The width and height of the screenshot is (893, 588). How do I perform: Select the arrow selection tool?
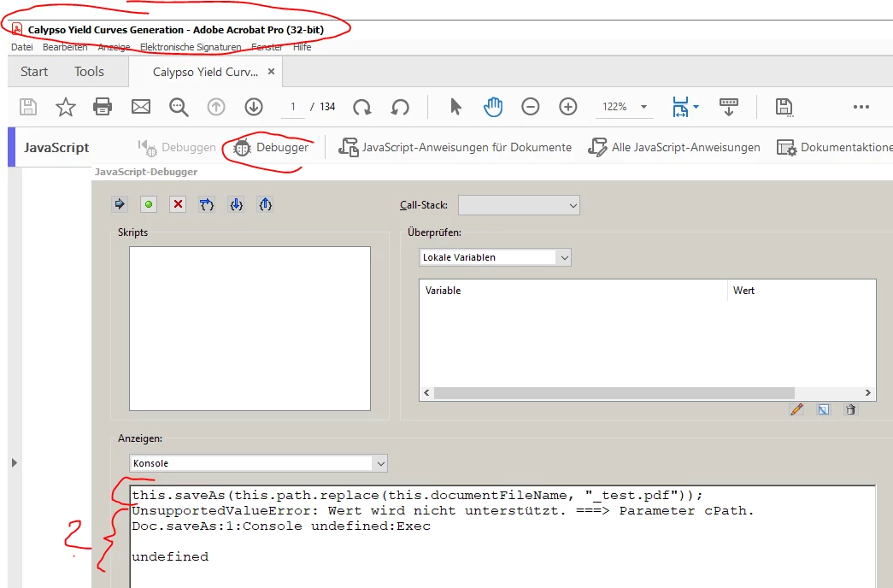[455, 107]
